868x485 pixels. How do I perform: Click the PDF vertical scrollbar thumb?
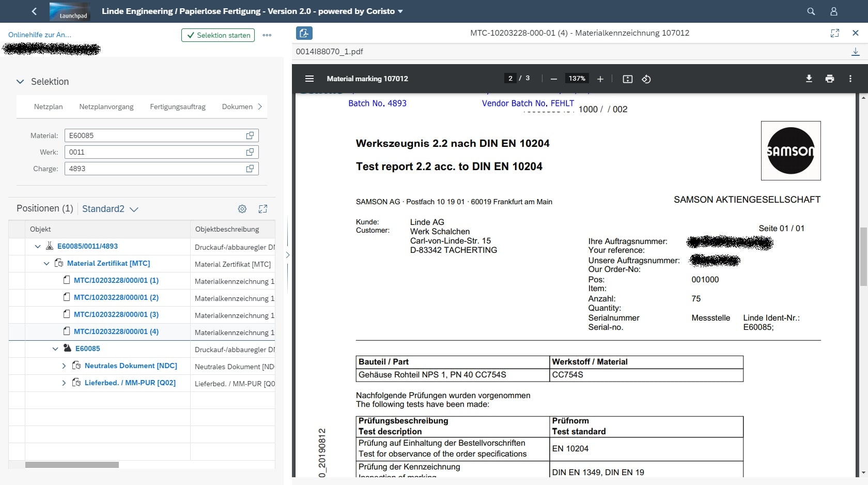(x=863, y=256)
